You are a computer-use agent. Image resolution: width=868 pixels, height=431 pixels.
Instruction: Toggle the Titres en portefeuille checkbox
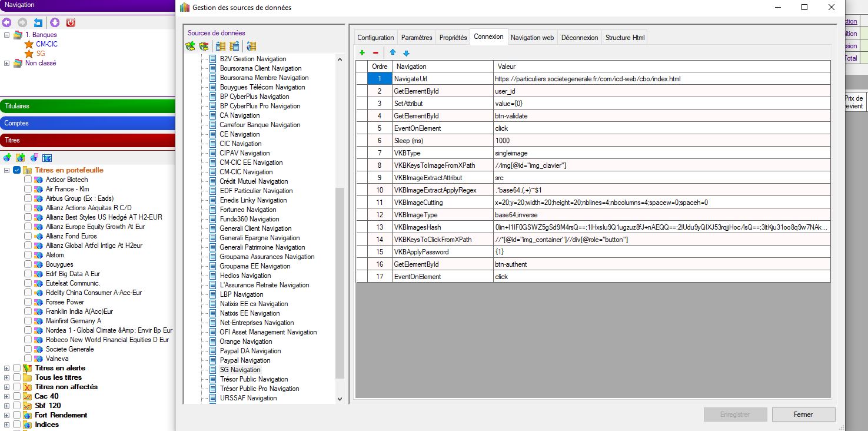pos(16,170)
